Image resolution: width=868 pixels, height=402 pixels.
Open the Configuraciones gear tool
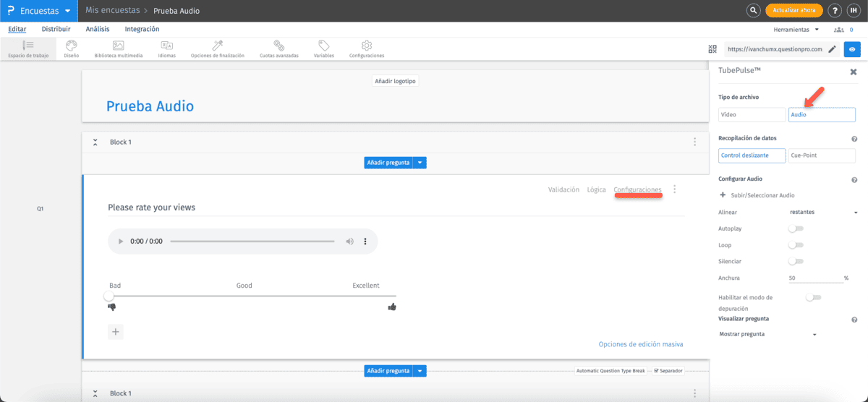coord(367,49)
